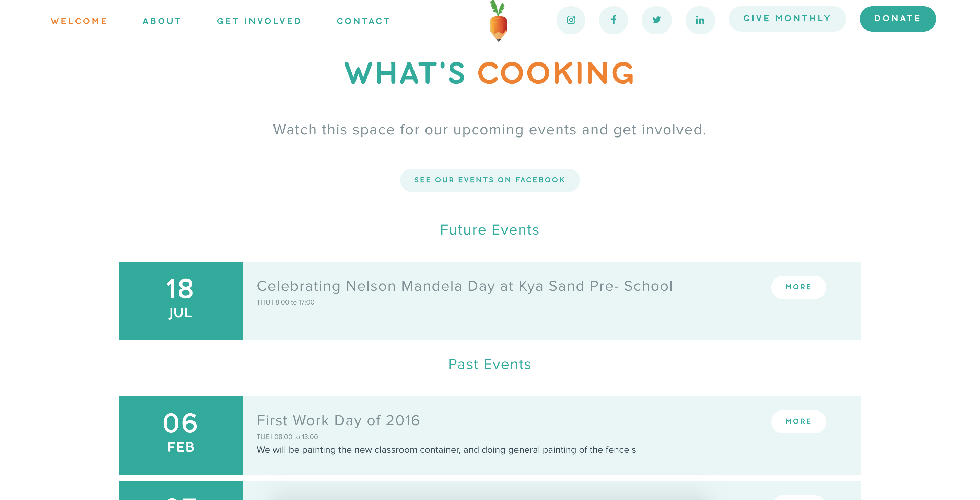This screenshot has width=980, height=500.
Task: Click the Past Events heading
Action: click(490, 364)
